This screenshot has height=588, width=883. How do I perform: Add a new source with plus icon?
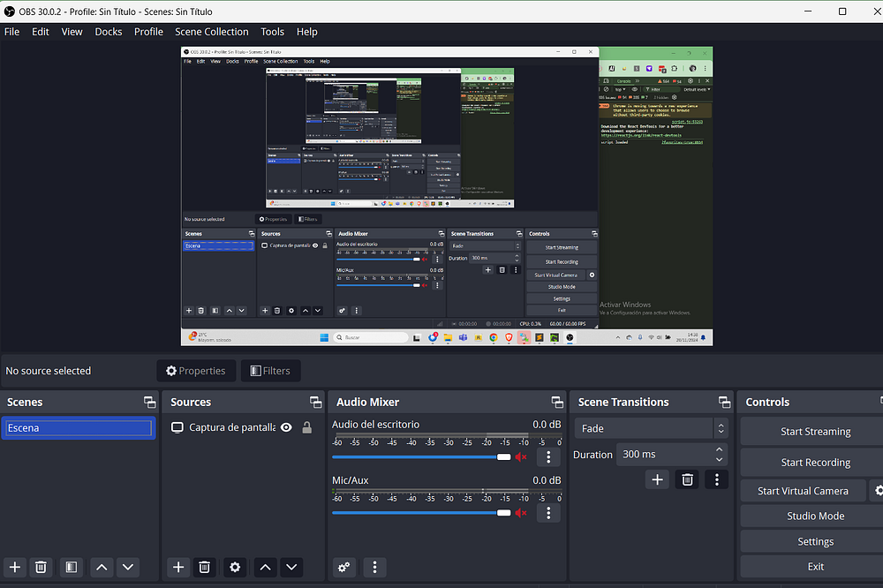click(x=178, y=567)
